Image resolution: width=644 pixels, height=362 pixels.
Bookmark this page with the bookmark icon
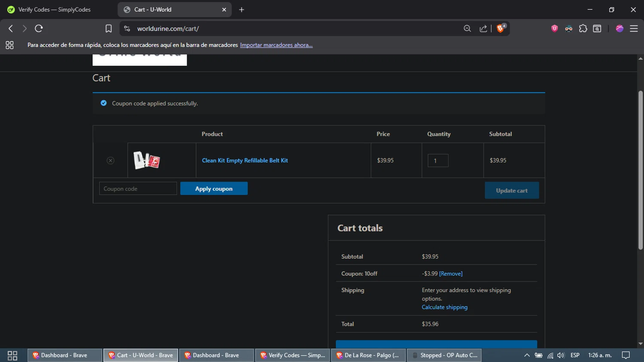point(109,29)
